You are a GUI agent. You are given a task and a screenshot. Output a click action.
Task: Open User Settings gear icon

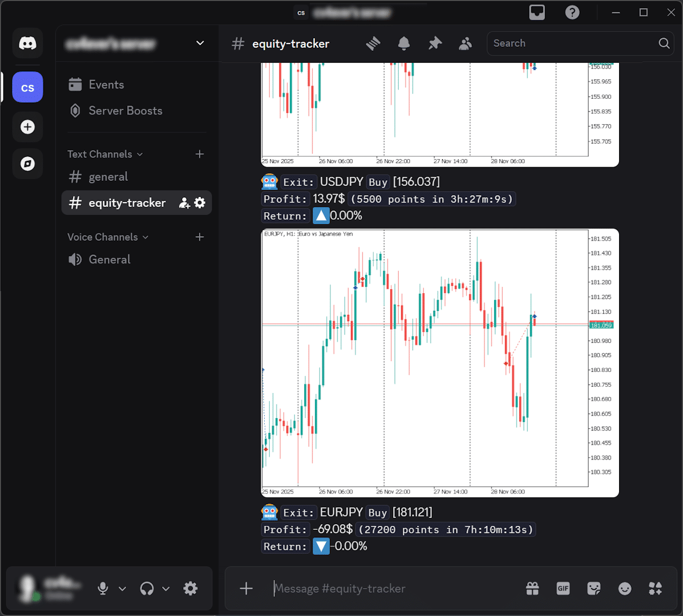pyautogui.click(x=191, y=589)
